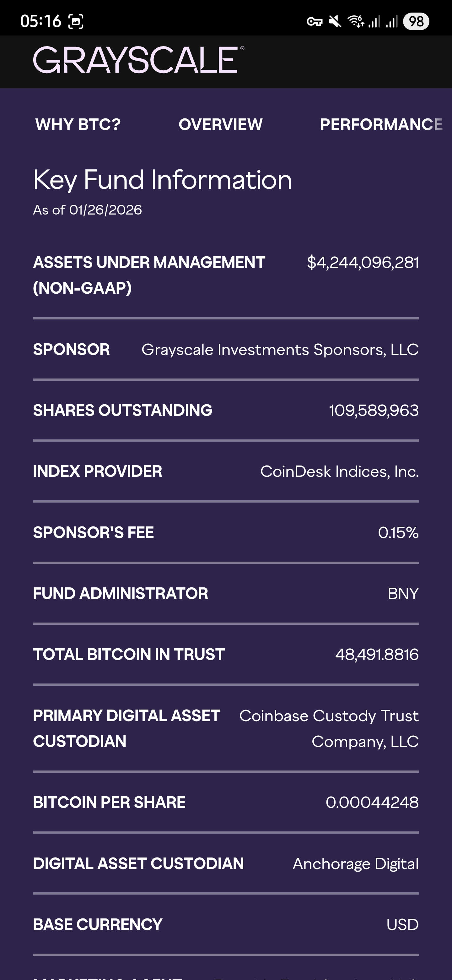Tap the Key Fund Information heading

tap(162, 180)
